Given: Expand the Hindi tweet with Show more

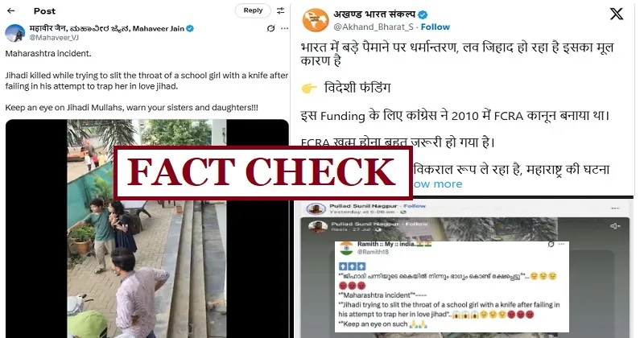Looking at the screenshot, I should pos(438,184).
